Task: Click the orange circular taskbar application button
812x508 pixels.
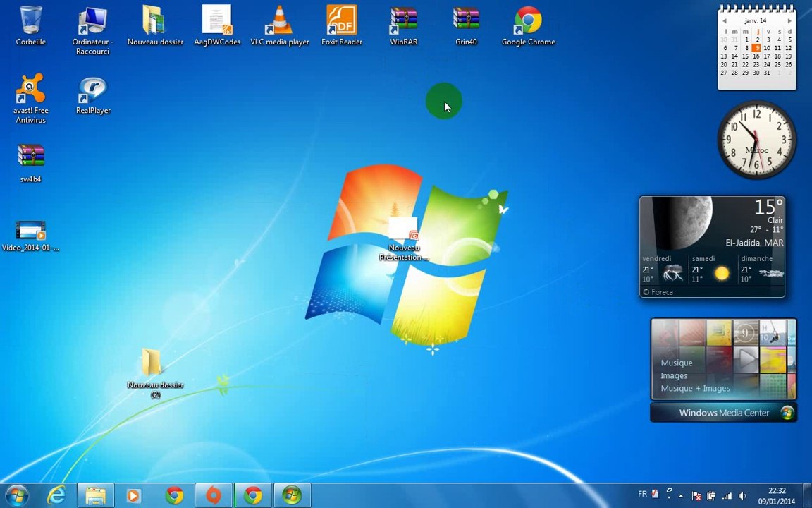Action: pos(214,495)
